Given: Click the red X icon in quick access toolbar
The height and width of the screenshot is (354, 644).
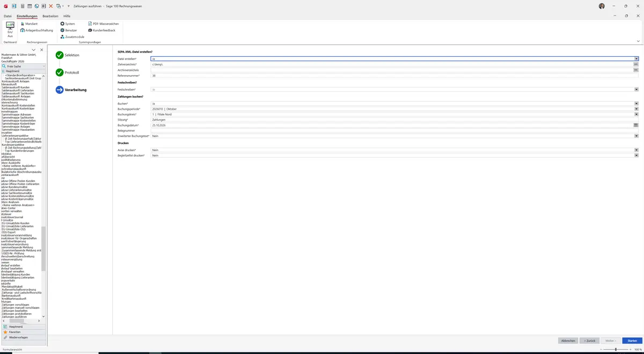Looking at the screenshot, I should click(x=51, y=6).
